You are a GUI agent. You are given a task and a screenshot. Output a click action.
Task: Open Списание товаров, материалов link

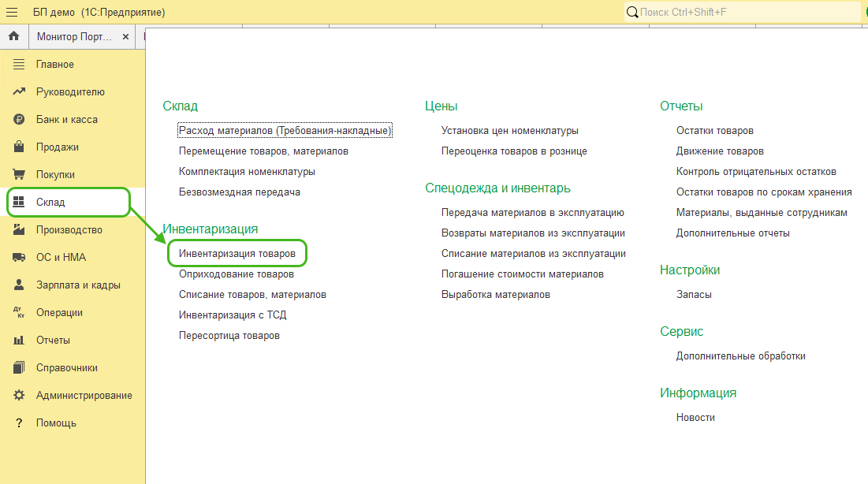pos(252,295)
